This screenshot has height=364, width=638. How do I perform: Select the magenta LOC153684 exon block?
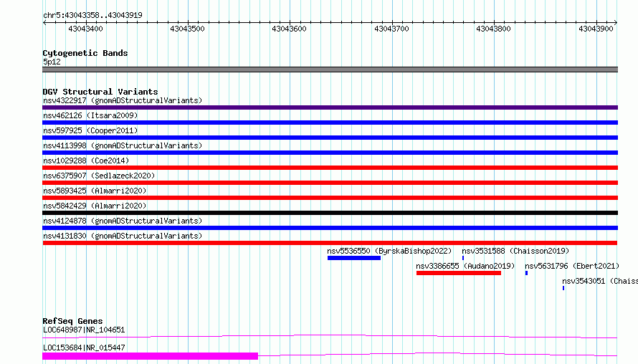coord(150,356)
